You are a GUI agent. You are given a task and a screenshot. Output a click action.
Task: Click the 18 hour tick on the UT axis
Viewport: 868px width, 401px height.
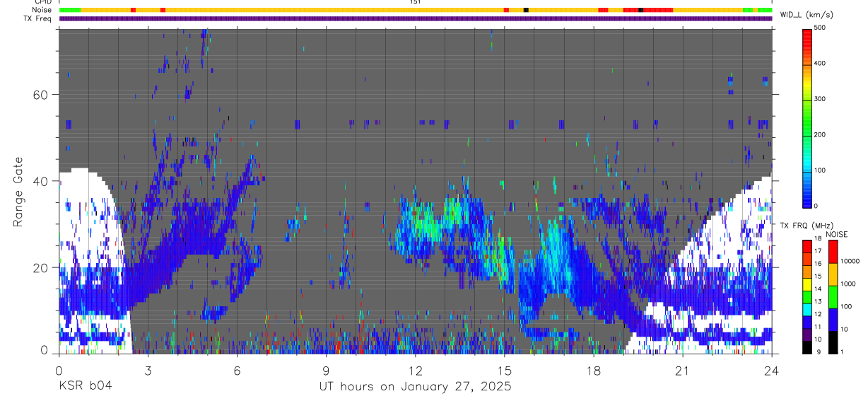point(594,370)
